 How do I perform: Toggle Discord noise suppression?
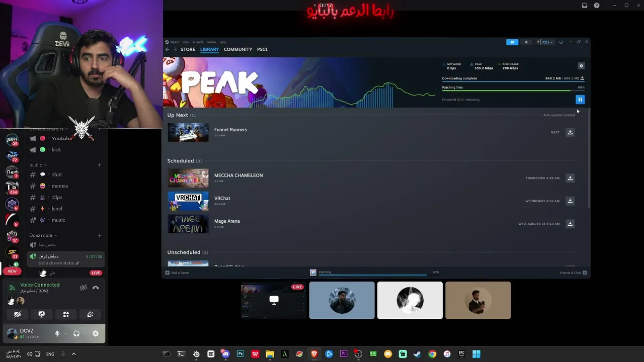click(x=84, y=288)
